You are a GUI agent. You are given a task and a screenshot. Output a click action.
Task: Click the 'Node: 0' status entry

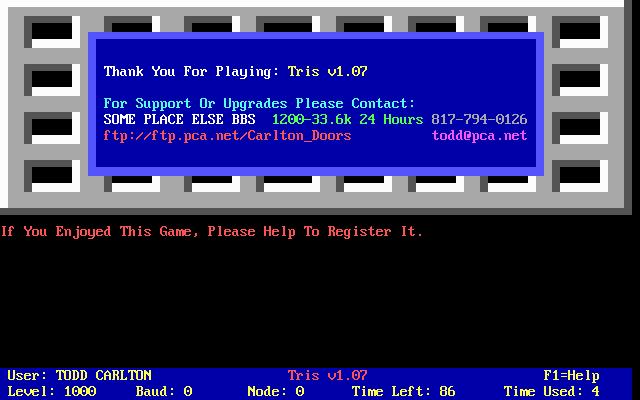coord(276,392)
